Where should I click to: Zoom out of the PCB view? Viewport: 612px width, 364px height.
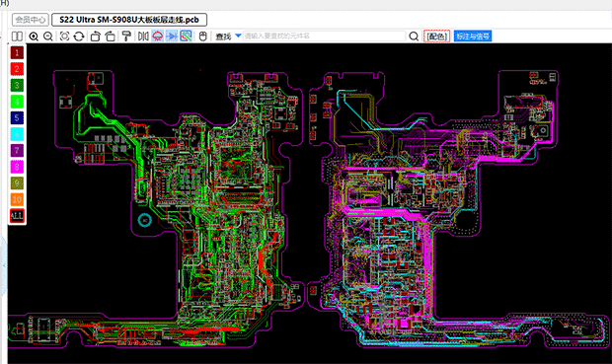tap(48, 36)
